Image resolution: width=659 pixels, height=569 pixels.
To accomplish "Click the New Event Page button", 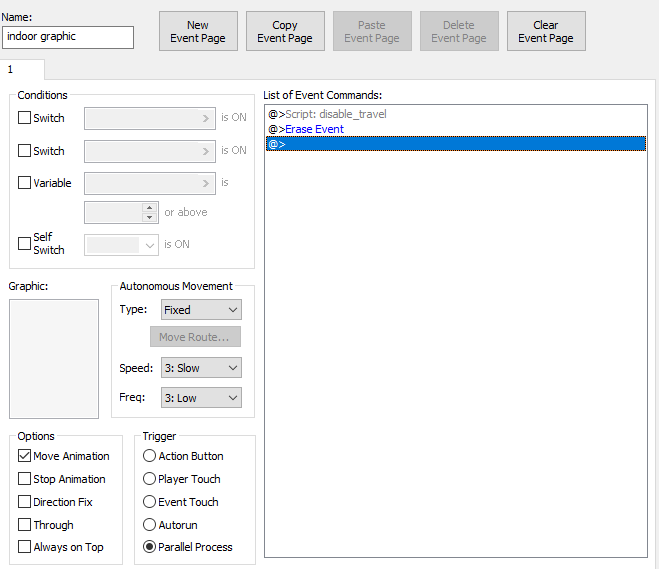I will (x=198, y=32).
